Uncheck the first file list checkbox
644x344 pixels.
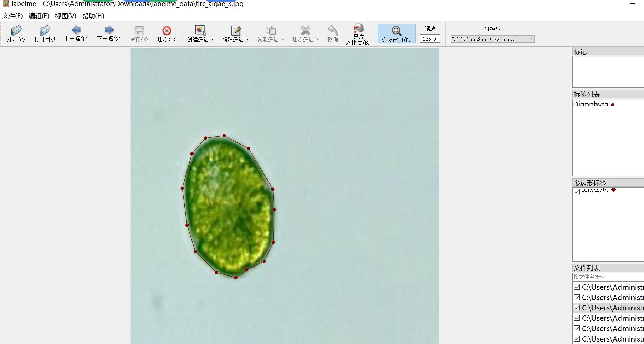pyautogui.click(x=577, y=287)
